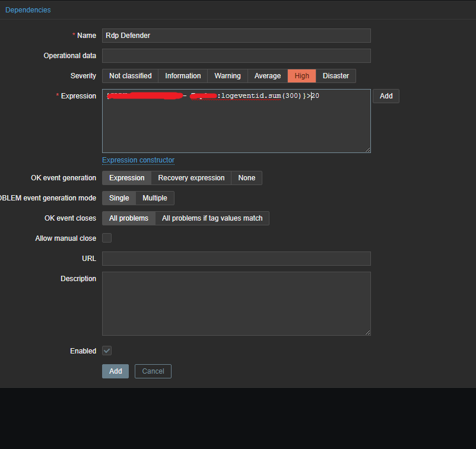
Task: Uncheck the Enabled checkbox
Action: tap(107, 351)
